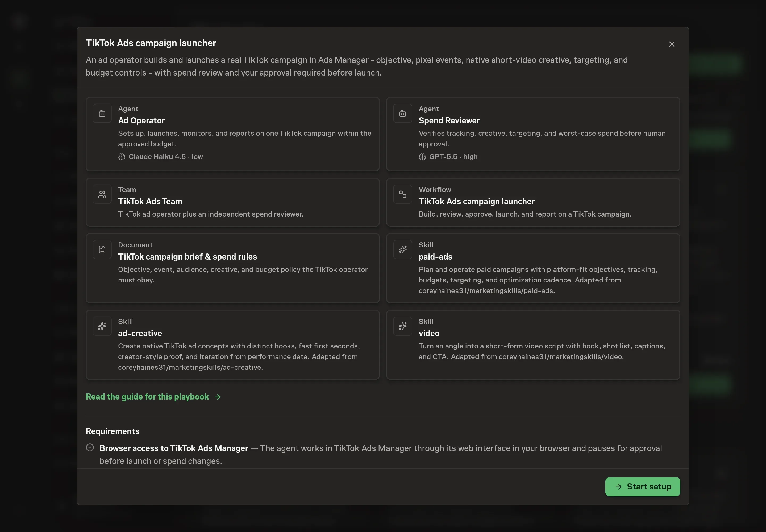Click the Ad Operator agent robot icon
The image size is (766, 532).
[x=102, y=114]
